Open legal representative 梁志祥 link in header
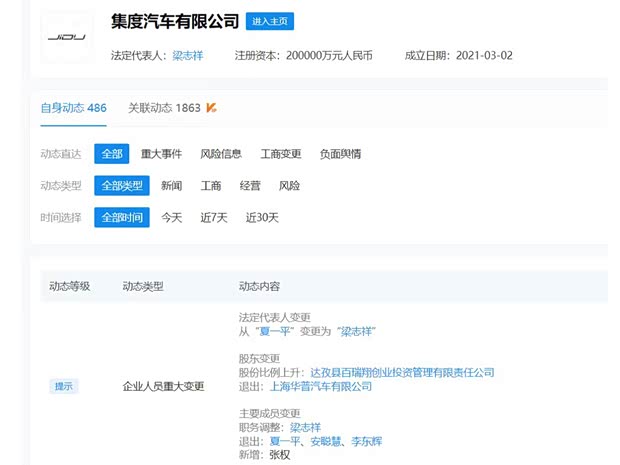The height and width of the screenshot is (465, 620). point(187,55)
